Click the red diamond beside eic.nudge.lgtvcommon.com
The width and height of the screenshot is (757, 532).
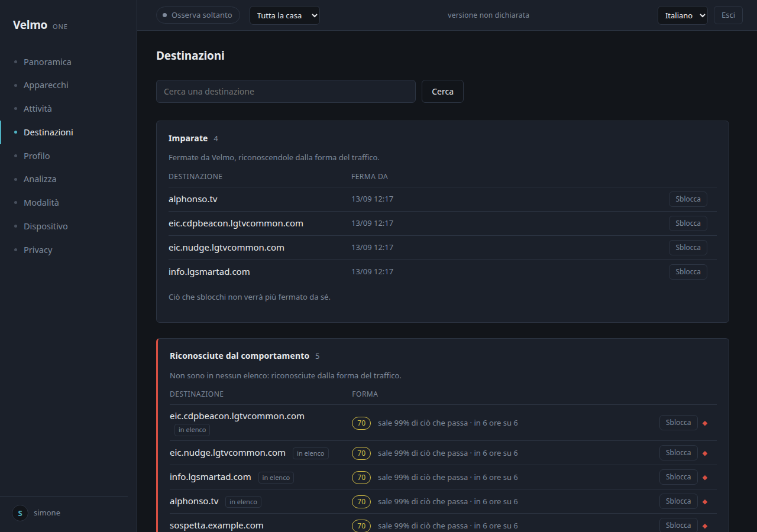point(705,453)
